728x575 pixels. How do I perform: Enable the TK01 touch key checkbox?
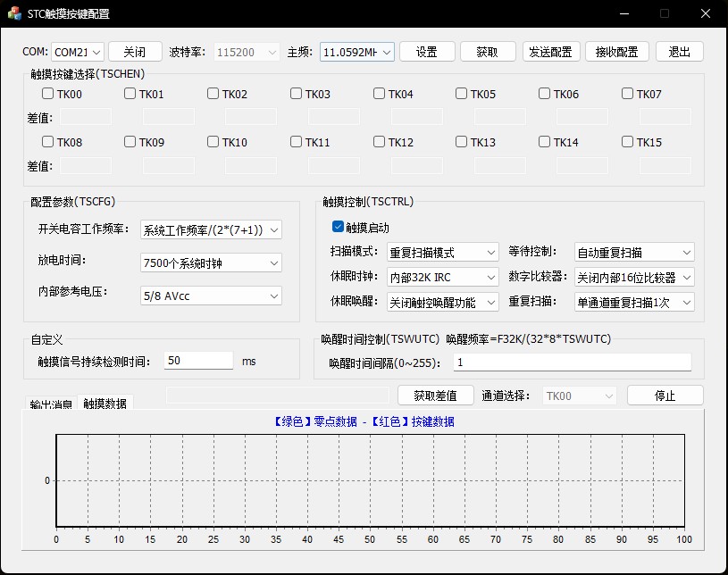click(x=130, y=93)
